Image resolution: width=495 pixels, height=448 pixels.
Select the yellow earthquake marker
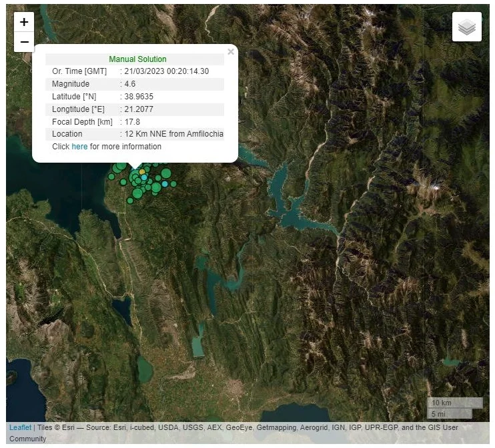(142, 172)
